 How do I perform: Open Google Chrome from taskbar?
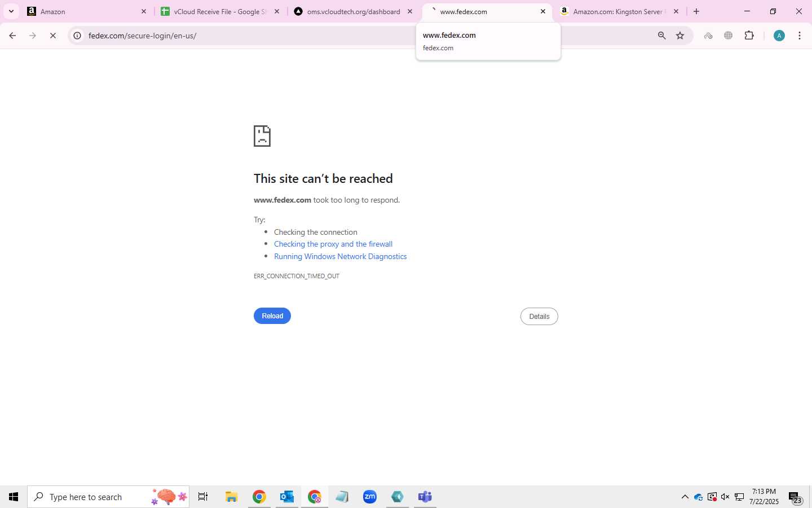coord(259,497)
